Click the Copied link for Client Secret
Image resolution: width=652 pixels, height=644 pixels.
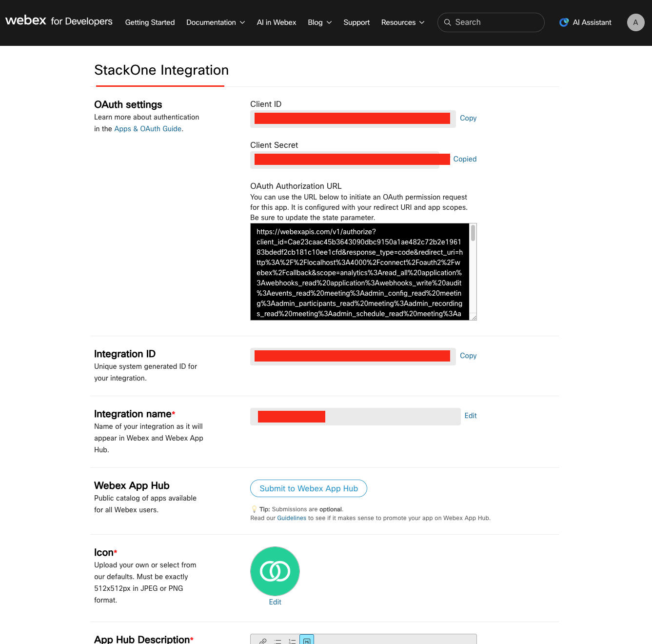pyautogui.click(x=465, y=159)
